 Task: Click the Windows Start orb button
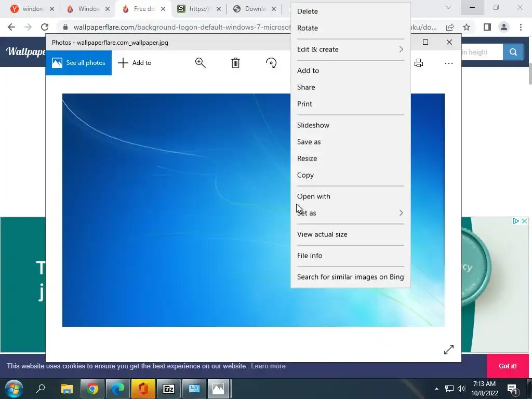[x=14, y=389]
